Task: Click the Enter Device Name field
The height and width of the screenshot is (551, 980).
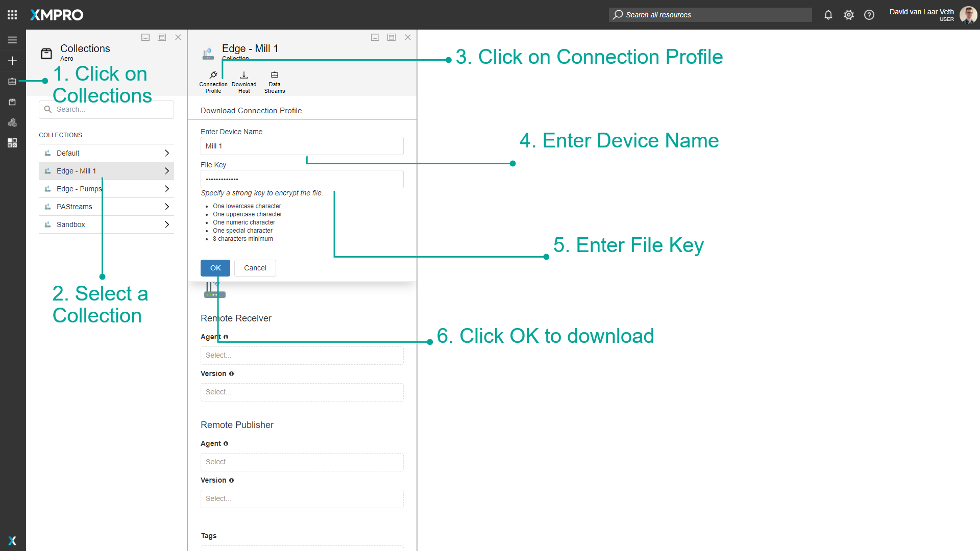Action: (302, 146)
